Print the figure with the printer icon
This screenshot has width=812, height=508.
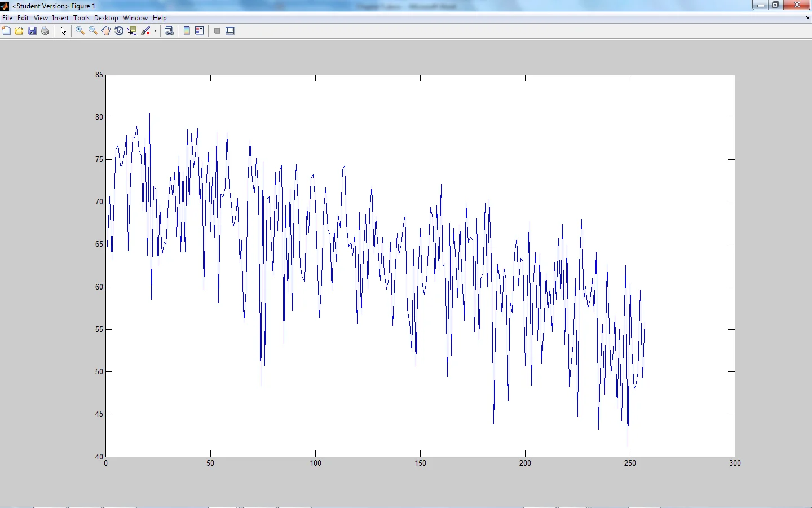[x=45, y=31]
